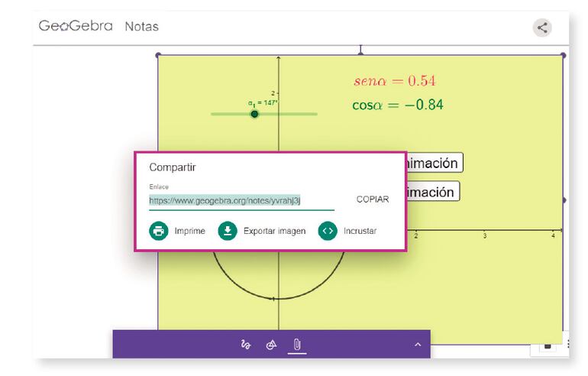
Task: Click the α₁ = 147° slider label
Action: (263, 103)
